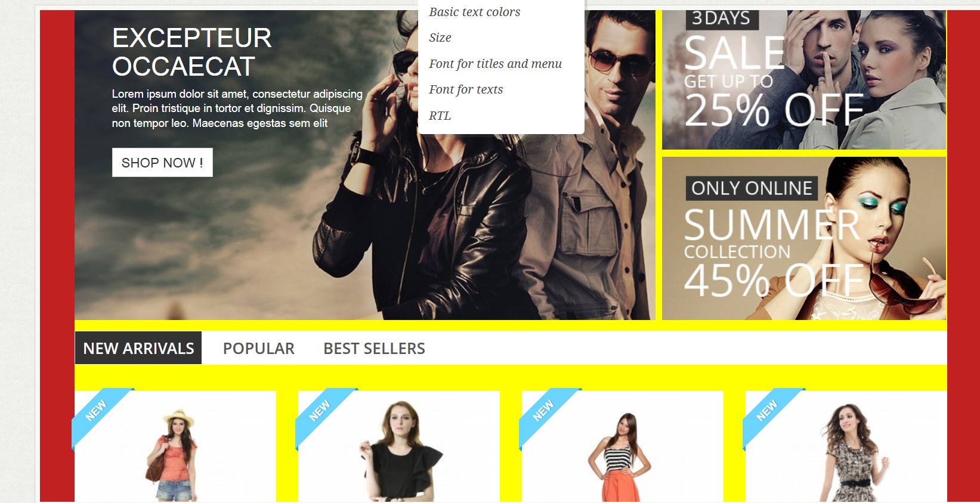
Task: Switch to the POPULAR tab
Action: click(259, 348)
